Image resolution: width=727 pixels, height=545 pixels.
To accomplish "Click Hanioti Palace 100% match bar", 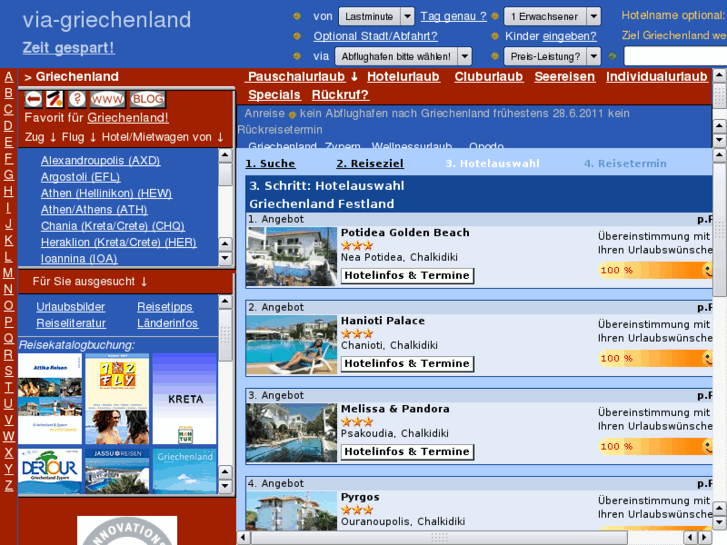I will pyautogui.click(x=655, y=359).
